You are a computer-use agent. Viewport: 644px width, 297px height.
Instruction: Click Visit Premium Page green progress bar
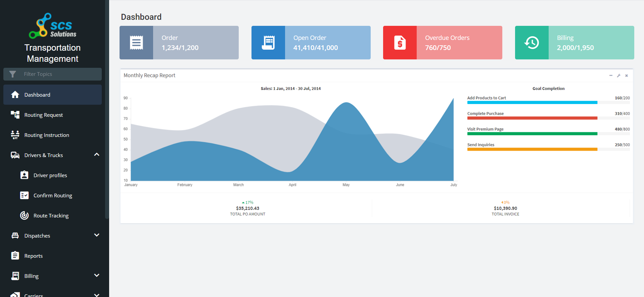pos(549,134)
